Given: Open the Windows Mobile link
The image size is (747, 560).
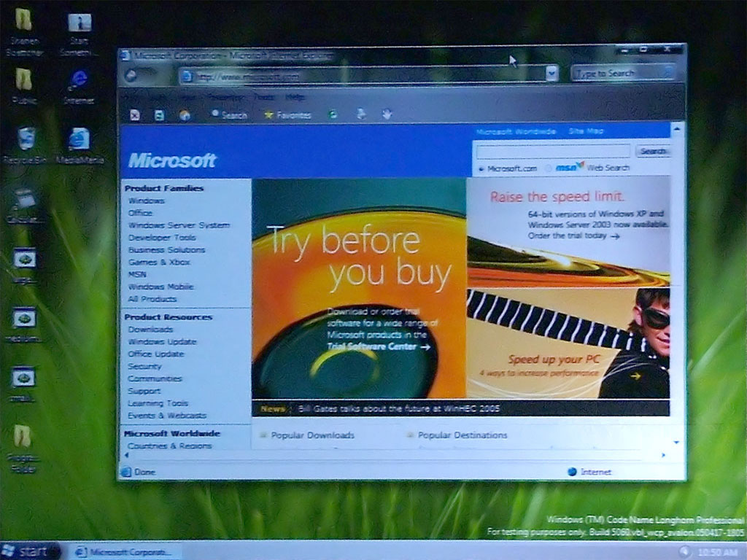Looking at the screenshot, I should pos(160,287).
